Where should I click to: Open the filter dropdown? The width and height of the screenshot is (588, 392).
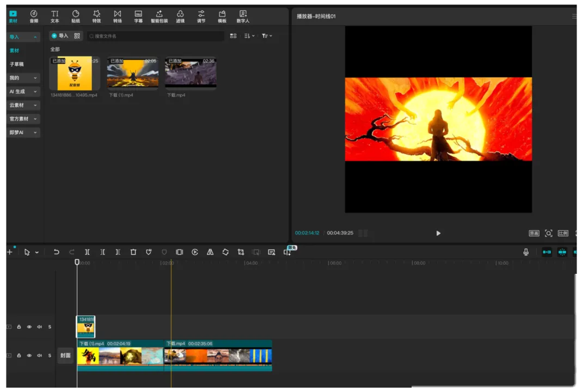pyautogui.click(x=267, y=35)
